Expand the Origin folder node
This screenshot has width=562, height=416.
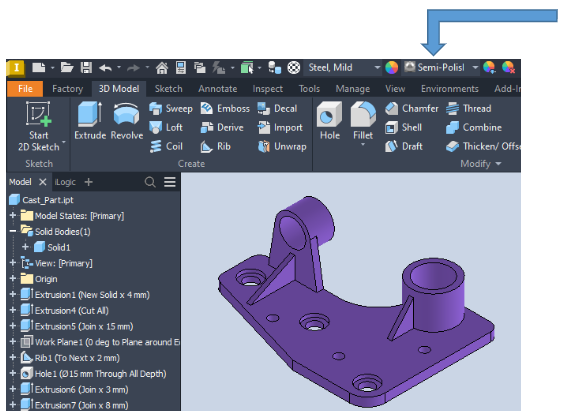point(13,279)
